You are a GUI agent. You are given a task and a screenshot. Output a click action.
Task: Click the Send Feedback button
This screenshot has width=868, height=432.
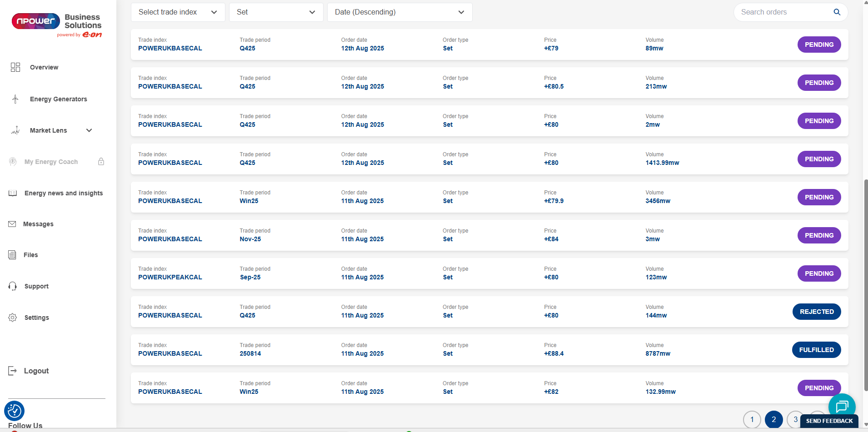point(829,421)
